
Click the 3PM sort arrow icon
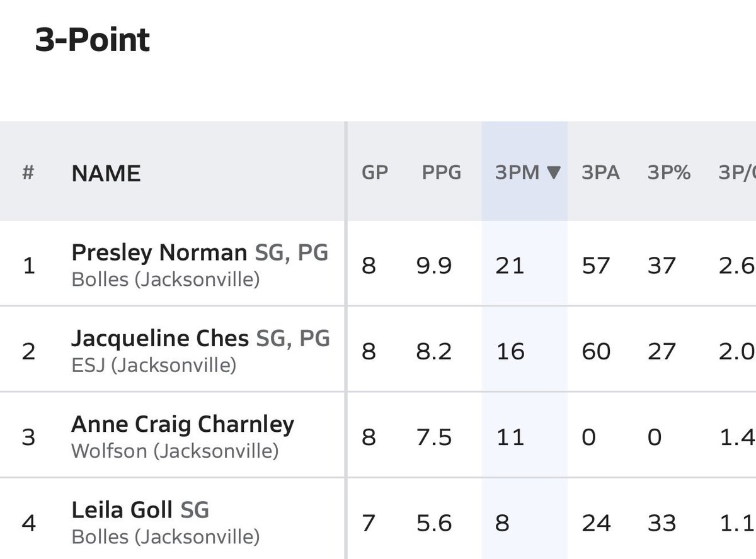click(554, 172)
